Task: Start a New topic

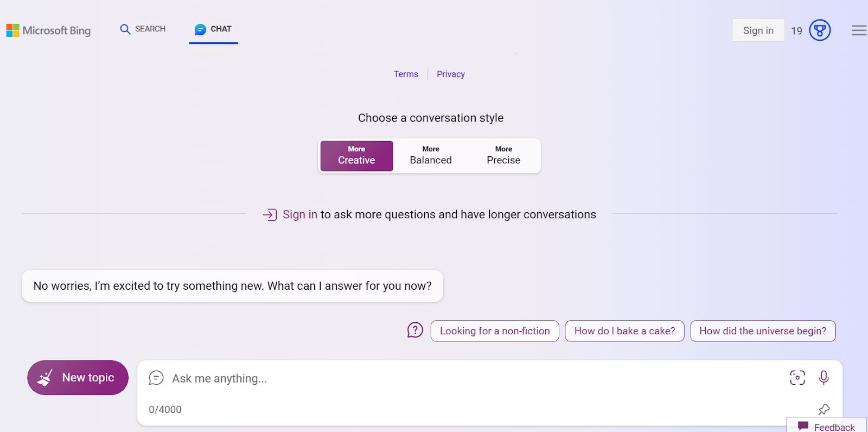Action: point(77,377)
